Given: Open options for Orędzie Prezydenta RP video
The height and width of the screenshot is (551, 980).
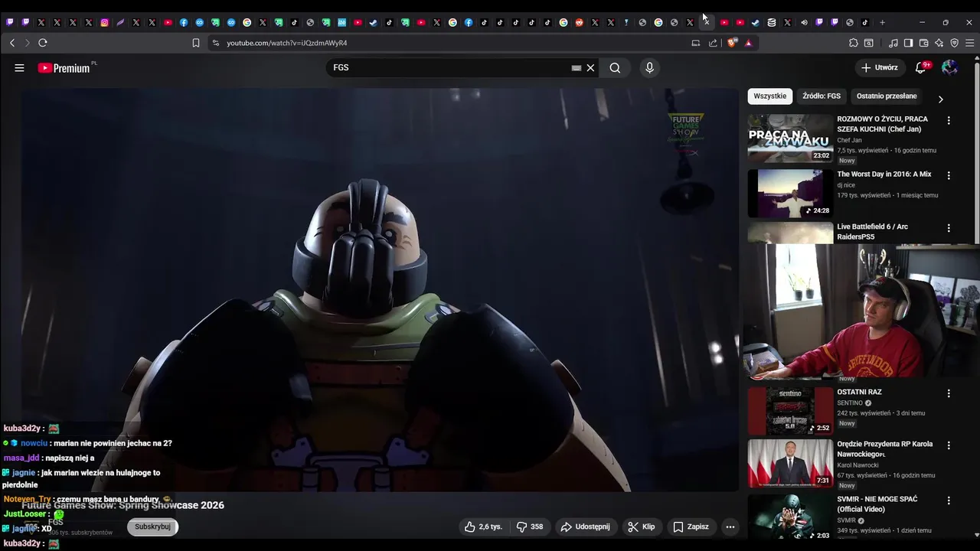Looking at the screenshot, I should pos(949,445).
